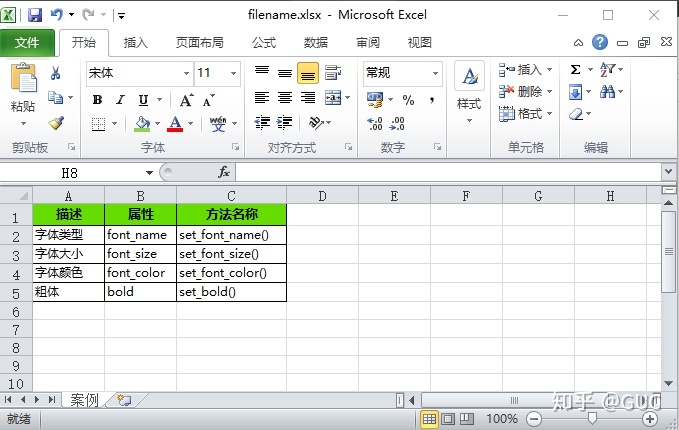Align text to middle of cell
The width and height of the screenshot is (679, 430).
285,72
